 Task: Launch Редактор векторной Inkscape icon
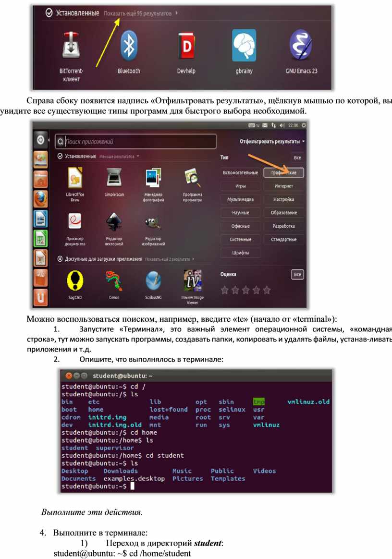click(114, 222)
